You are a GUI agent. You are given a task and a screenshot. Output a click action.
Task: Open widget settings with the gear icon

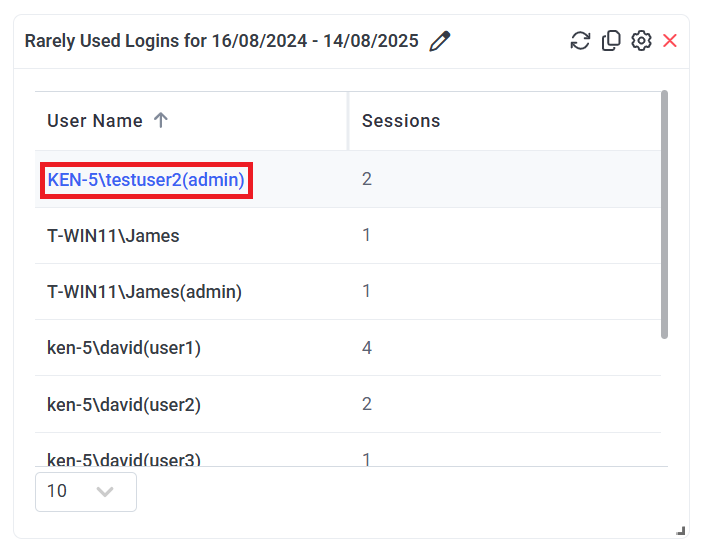point(641,41)
